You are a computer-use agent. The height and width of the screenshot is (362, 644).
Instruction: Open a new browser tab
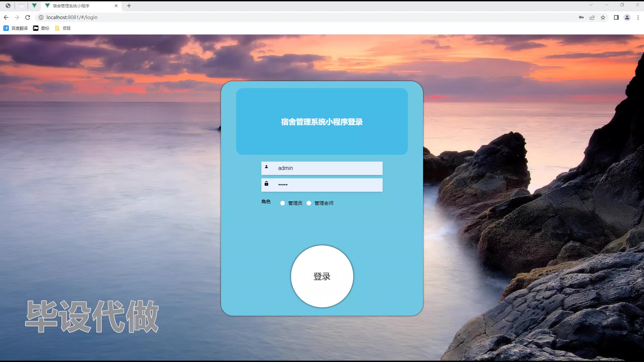[x=129, y=6]
